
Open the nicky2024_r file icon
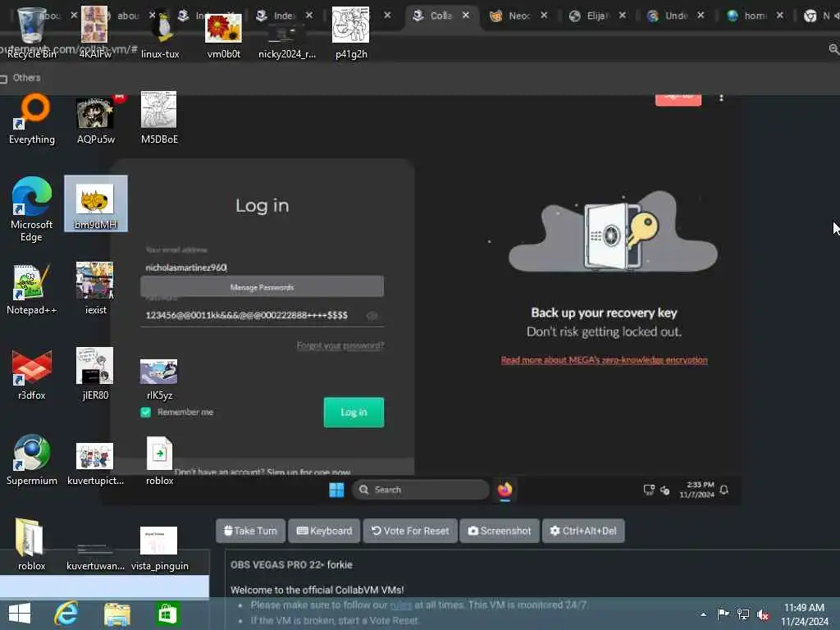pyautogui.click(x=287, y=40)
